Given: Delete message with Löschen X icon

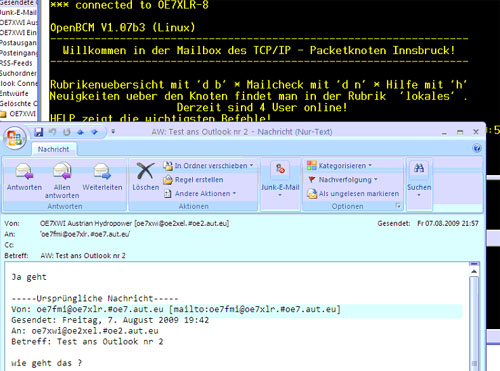Looking at the screenshot, I should click(145, 171).
